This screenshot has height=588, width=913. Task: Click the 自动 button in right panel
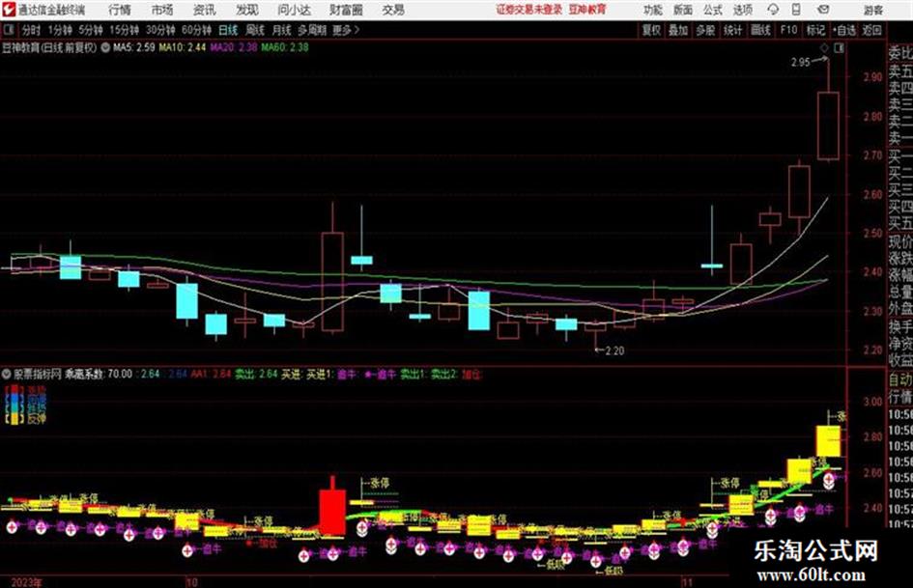[900, 379]
